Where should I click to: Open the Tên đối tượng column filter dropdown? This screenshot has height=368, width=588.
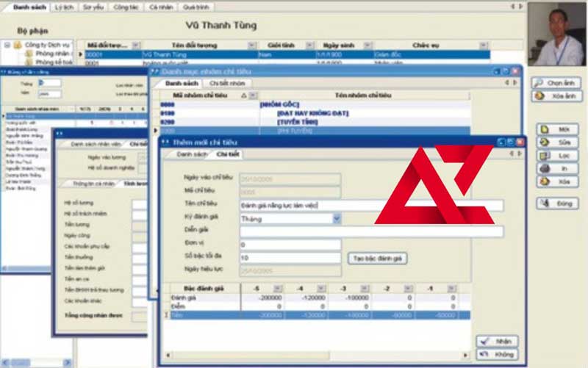[252, 46]
